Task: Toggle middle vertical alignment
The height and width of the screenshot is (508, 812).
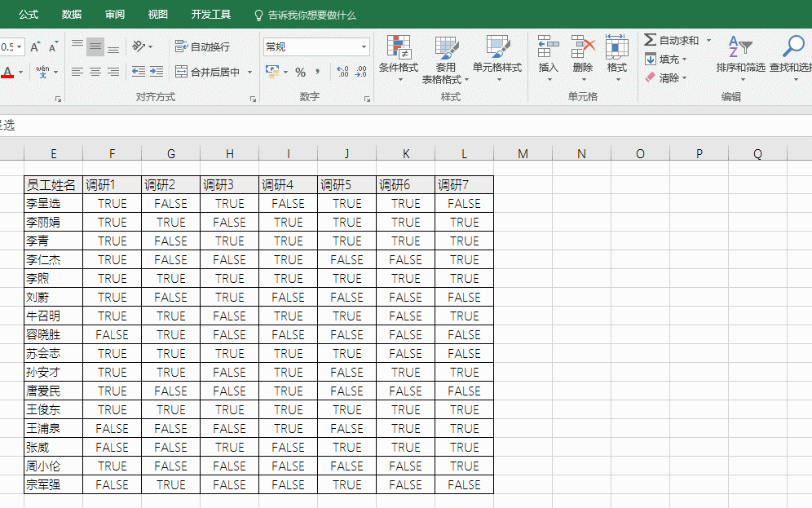Action: tap(95, 46)
